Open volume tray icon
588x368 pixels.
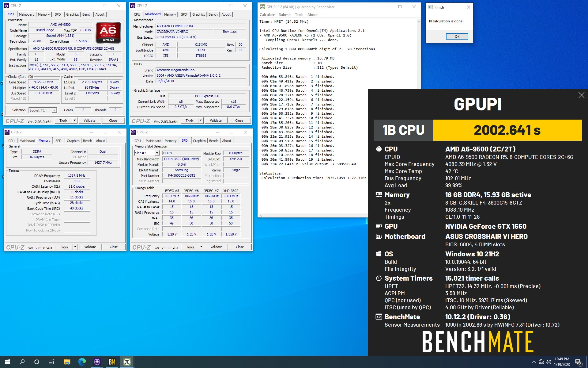point(548,362)
